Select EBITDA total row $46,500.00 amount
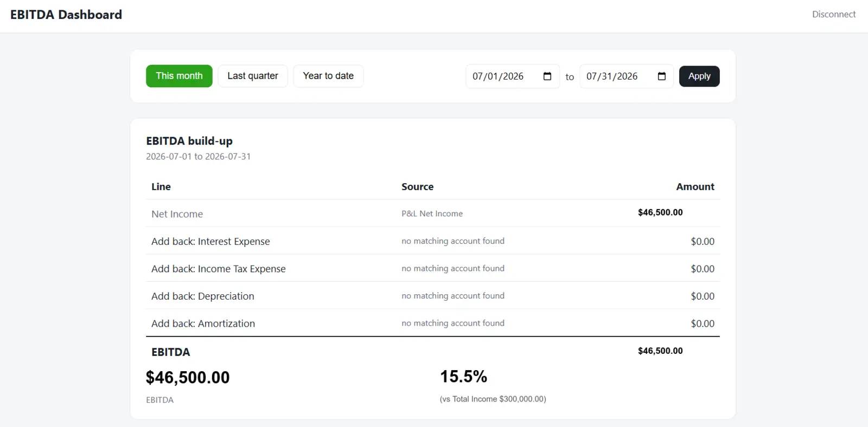 [x=660, y=351]
